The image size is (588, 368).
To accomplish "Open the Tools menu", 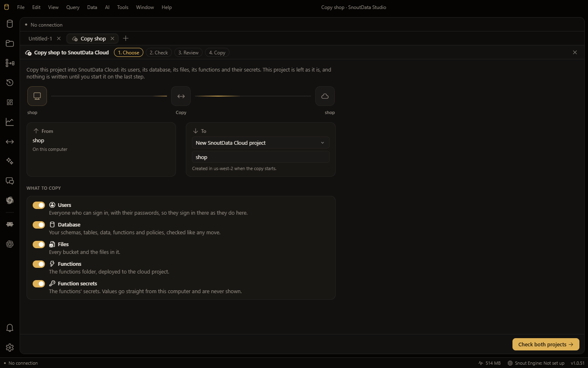I will click(122, 7).
